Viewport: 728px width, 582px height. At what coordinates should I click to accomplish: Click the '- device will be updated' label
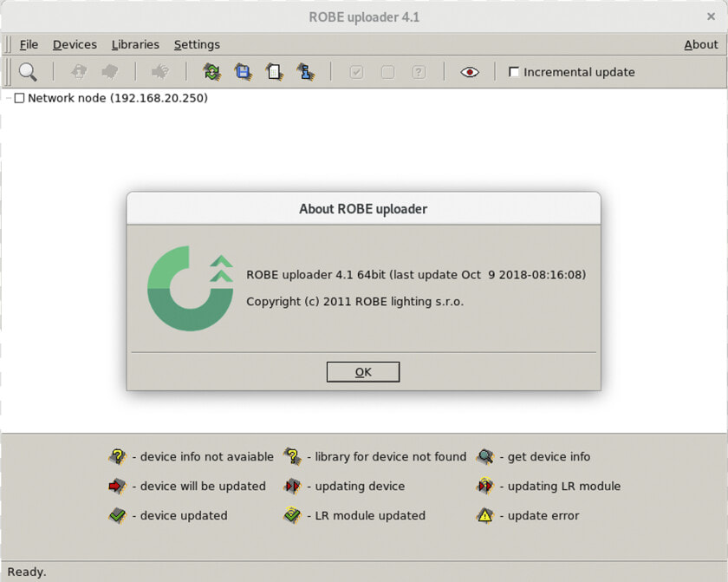(198, 486)
